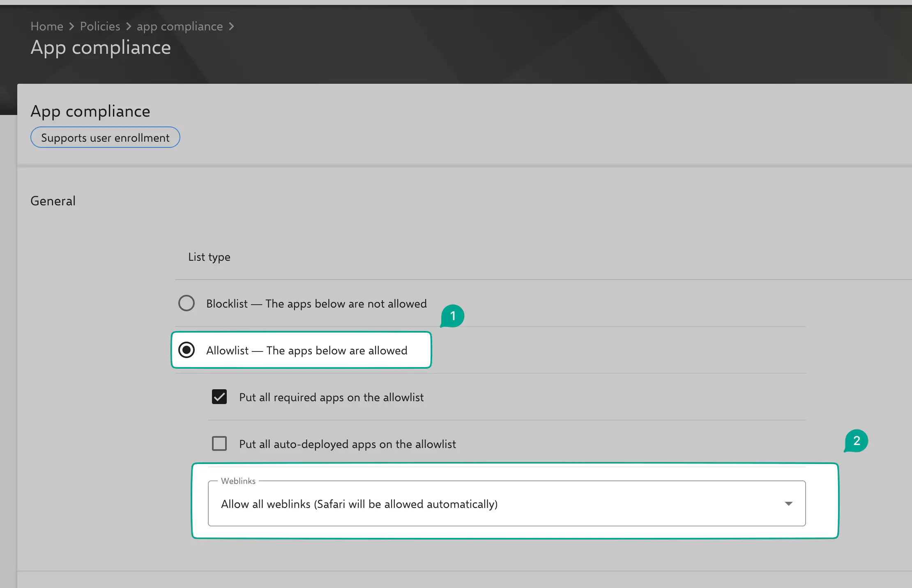The width and height of the screenshot is (912, 588).
Task: Click chevron after Home breadcrumb
Action: (x=71, y=26)
